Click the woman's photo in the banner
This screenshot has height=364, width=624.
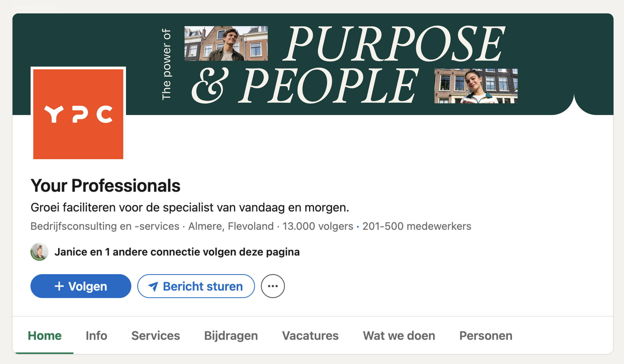[476, 86]
